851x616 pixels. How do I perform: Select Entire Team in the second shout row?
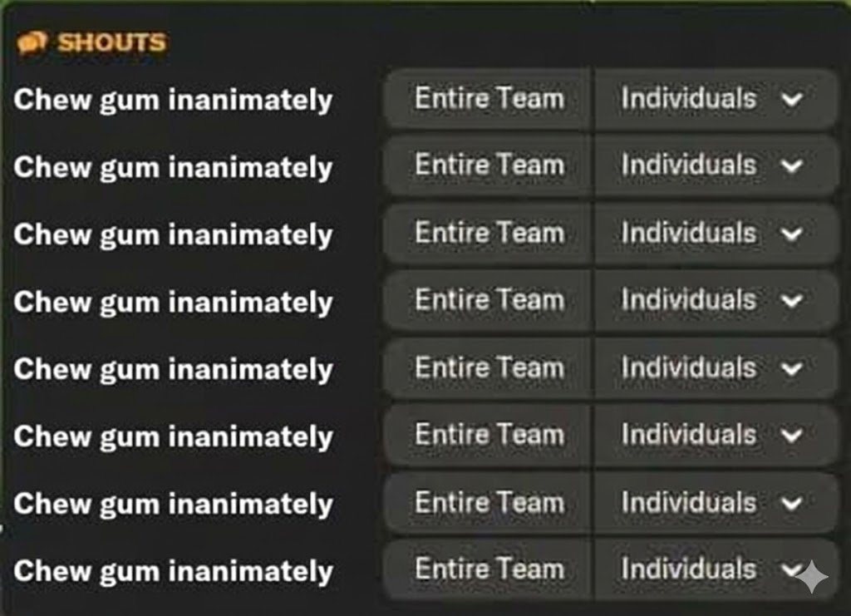pyautogui.click(x=489, y=165)
